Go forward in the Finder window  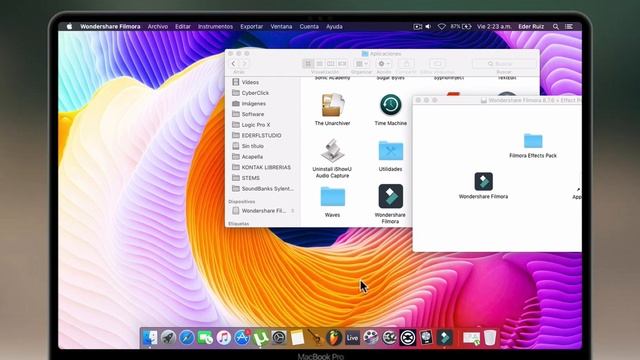(244, 64)
